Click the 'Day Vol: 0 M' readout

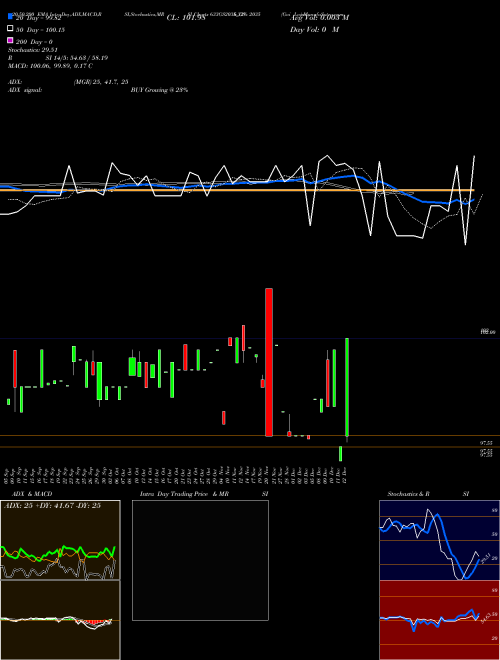(314, 29)
